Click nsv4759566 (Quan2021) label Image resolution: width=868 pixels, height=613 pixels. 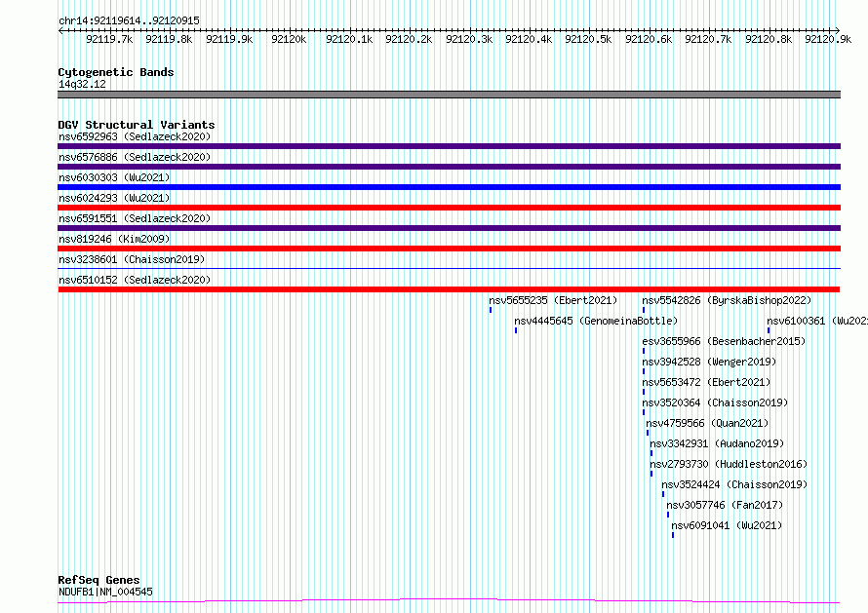click(x=707, y=423)
